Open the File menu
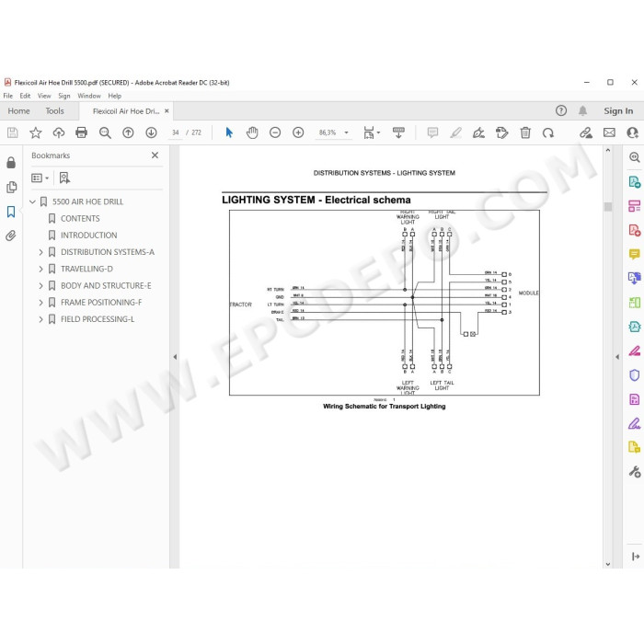Viewport: 644px width, 644px height. (x=7, y=96)
